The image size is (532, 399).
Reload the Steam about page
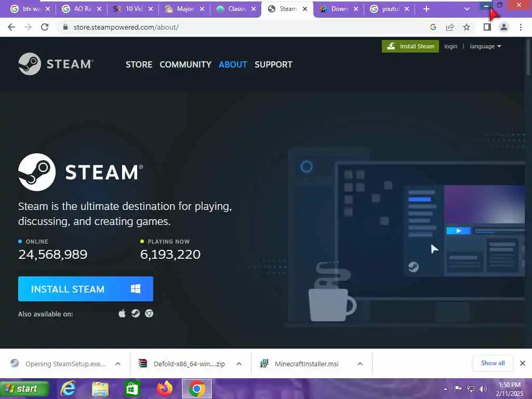[x=45, y=27]
